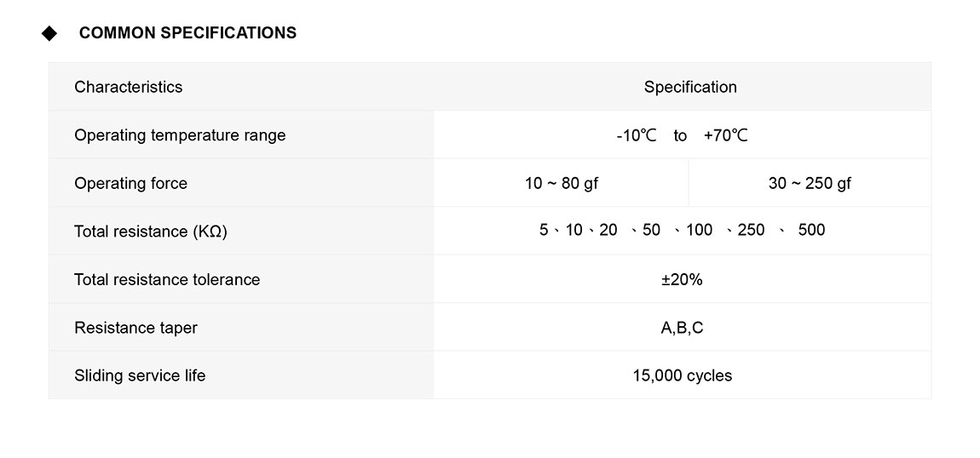Click the -10℃ to +70℃ value

coord(682,135)
